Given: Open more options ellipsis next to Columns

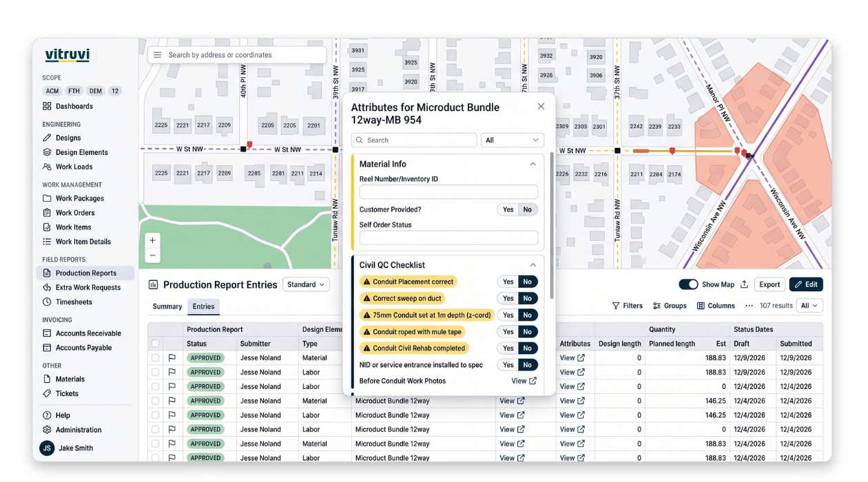Looking at the screenshot, I should [749, 306].
